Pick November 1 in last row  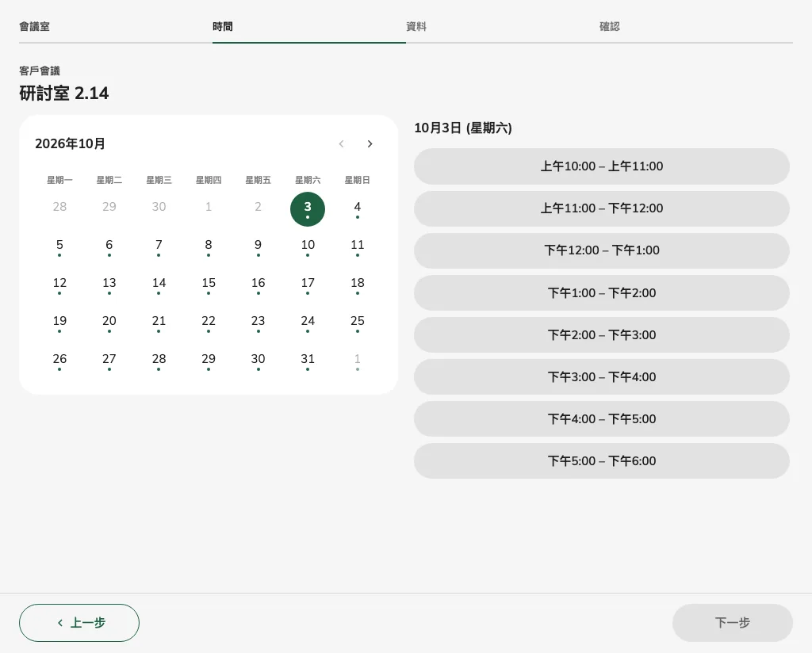[358, 361]
